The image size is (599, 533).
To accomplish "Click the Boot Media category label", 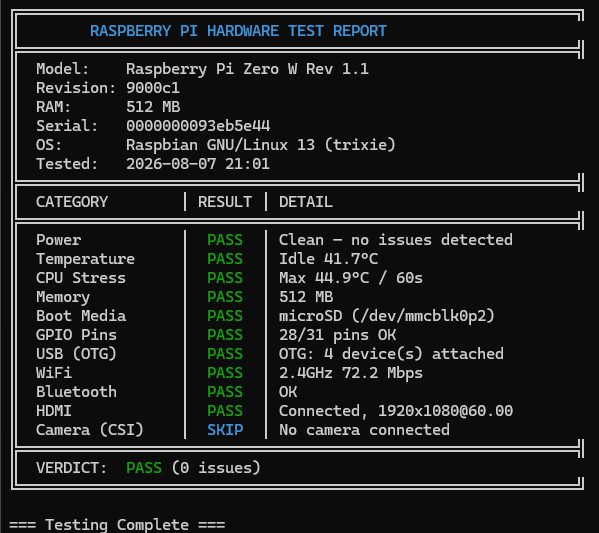I will pos(81,316).
